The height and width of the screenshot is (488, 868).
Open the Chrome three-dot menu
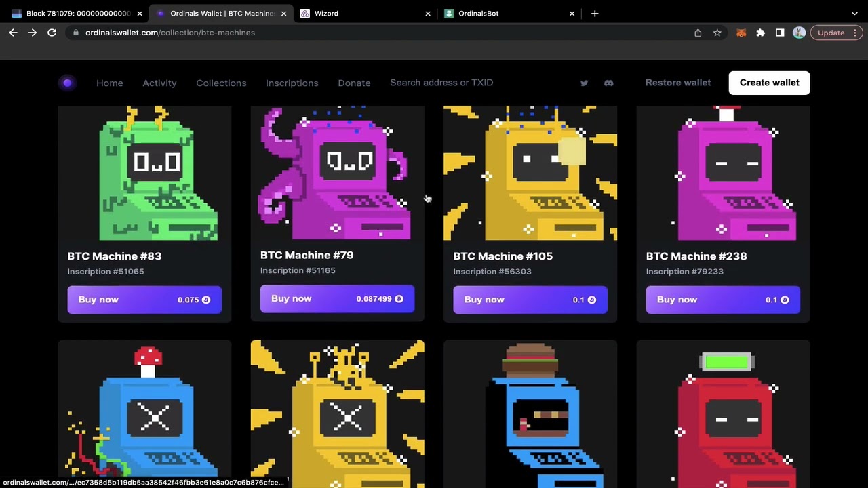(x=856, y=33)
